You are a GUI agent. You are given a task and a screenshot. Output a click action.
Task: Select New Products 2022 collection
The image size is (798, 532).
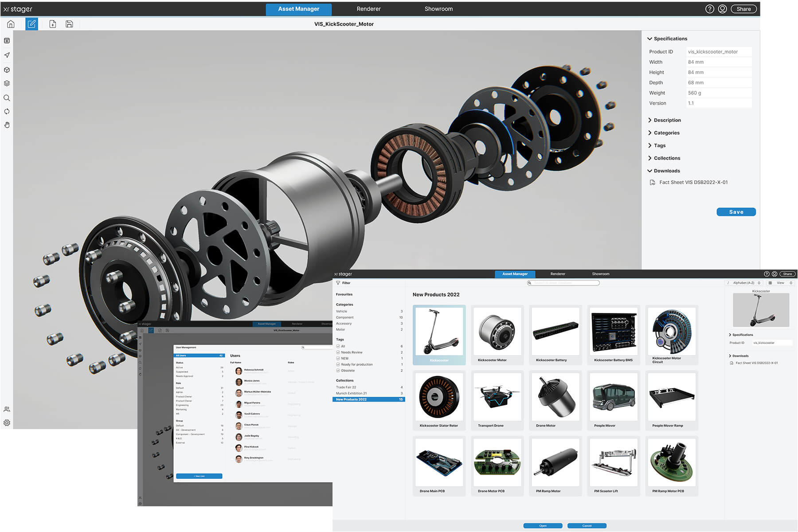(369, 399)
